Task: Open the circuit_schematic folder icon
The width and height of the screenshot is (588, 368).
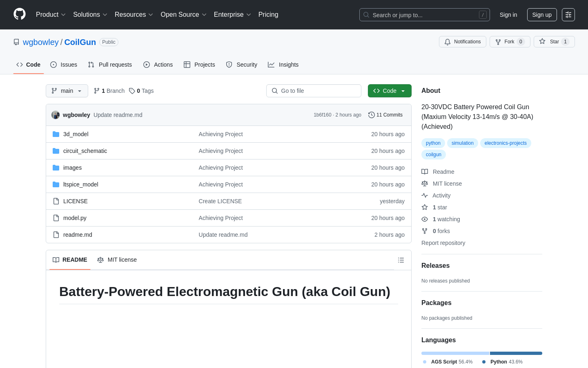Action: click(56, 151)
